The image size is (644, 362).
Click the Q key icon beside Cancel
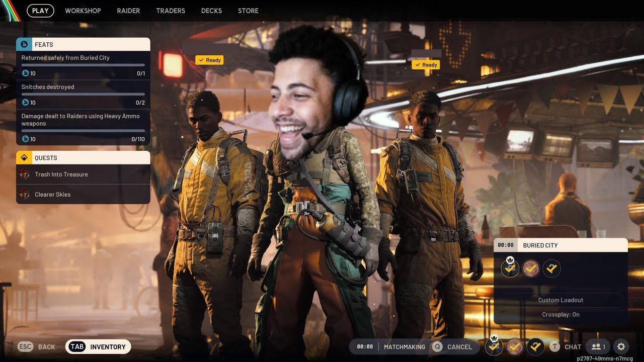coord(437,346)
